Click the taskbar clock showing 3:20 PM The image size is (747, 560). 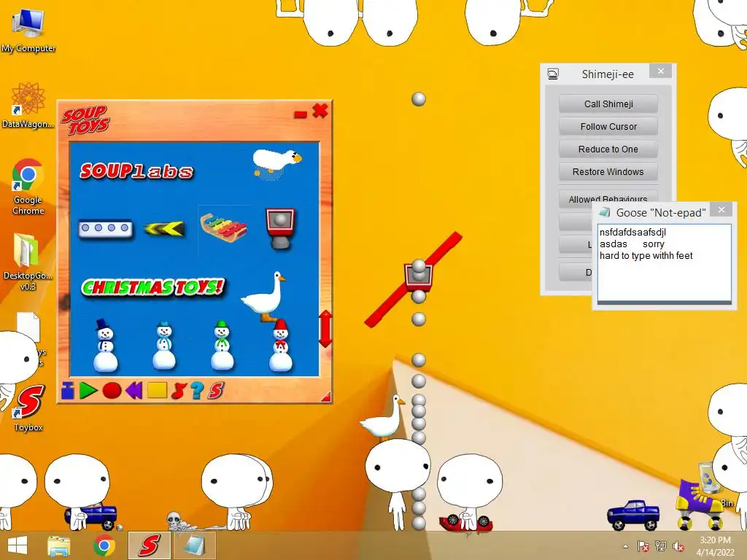pyautogui.click(x=715, y=545)
